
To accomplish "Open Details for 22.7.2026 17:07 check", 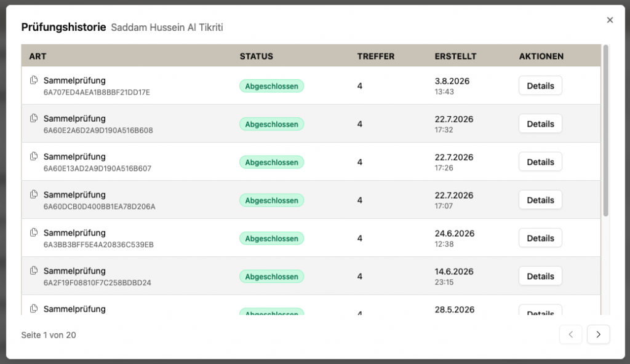I will point(540,200).
